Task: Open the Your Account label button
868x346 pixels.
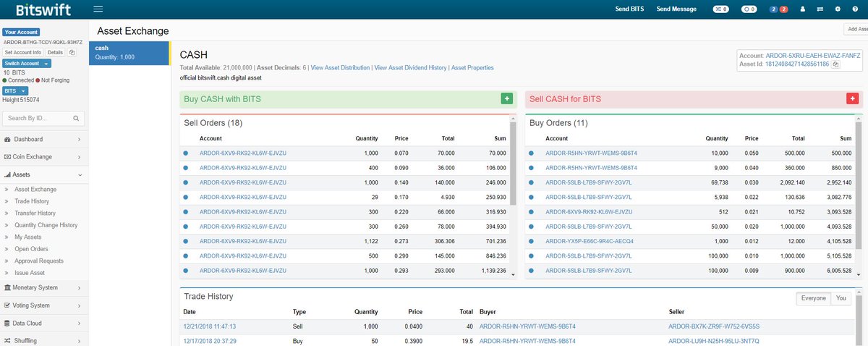Action: click(21, 33)
